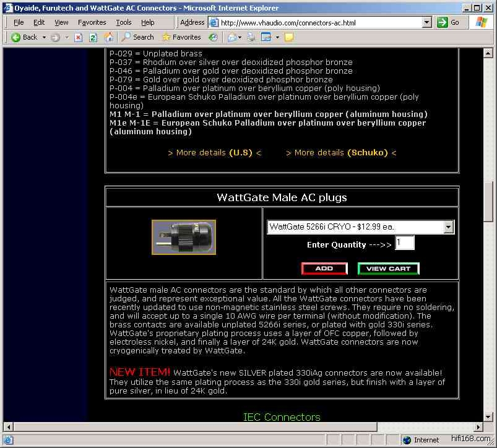Open the Favorites star toolbar button
Image resolution: width=497 pixels, height=448 pixels.
(181, 37)
